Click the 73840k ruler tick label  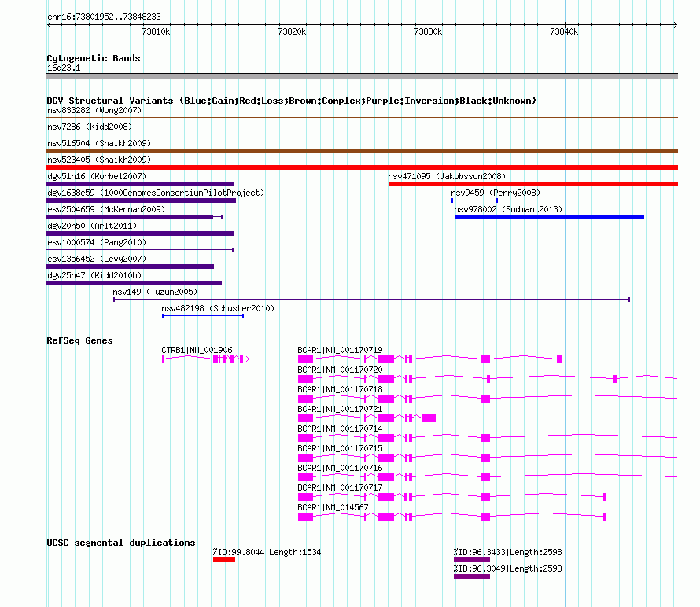click(564, 31)
